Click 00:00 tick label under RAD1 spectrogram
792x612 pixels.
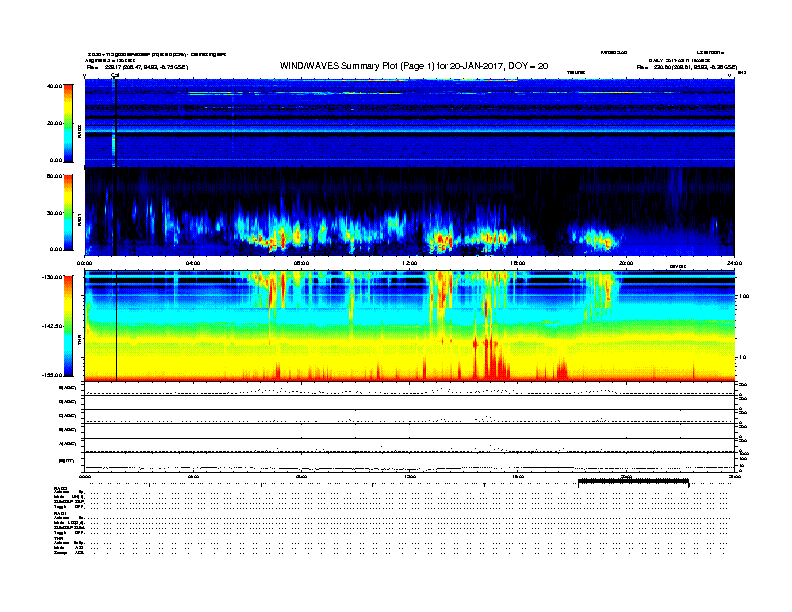[85, 263]
